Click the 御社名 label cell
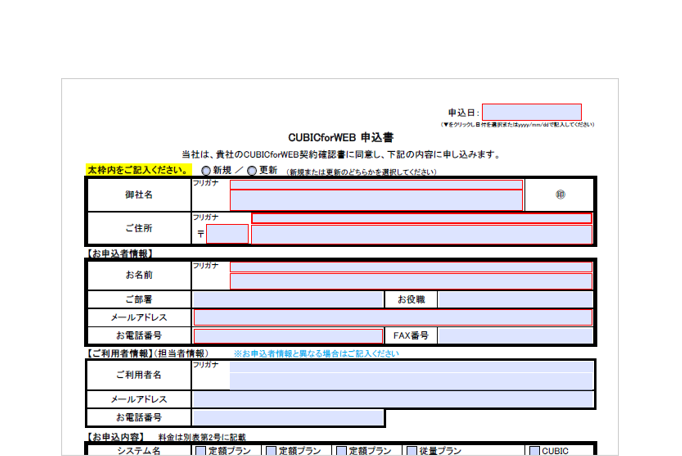The image size is (682, 456). click(139, 195)
